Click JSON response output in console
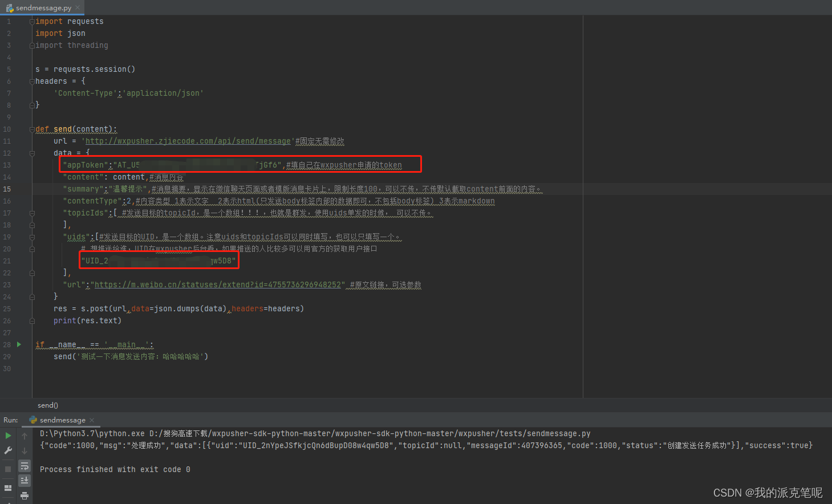 coord(427,446)
